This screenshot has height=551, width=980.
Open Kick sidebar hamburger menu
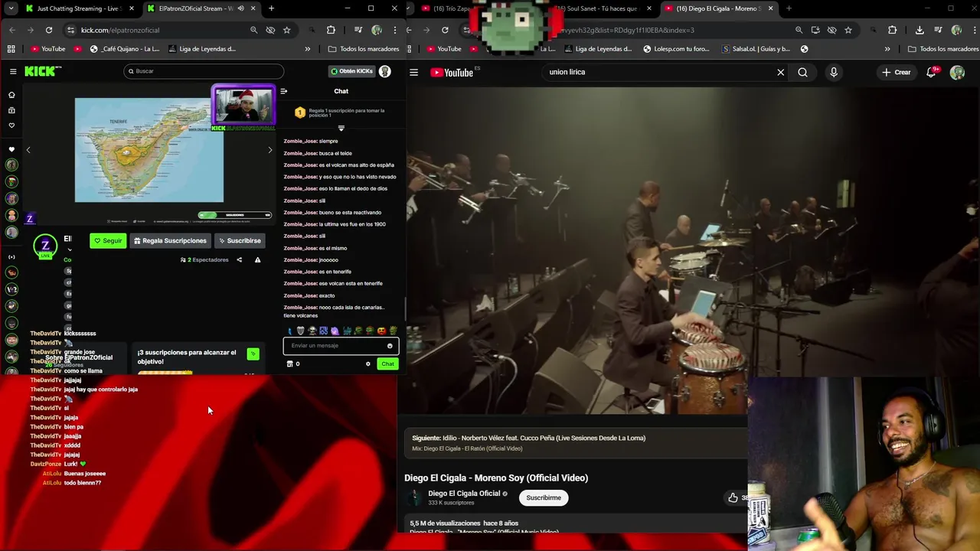coord(13,71)
